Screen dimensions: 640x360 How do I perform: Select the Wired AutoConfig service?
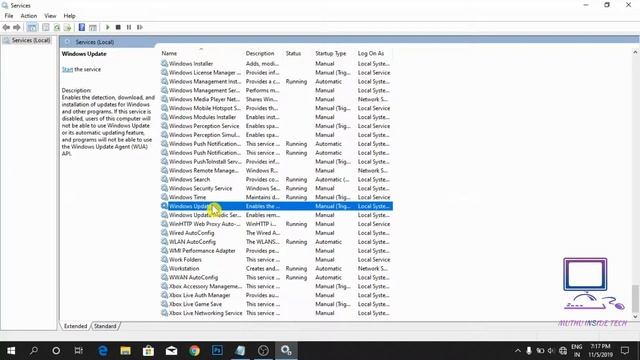pos(276,233)
